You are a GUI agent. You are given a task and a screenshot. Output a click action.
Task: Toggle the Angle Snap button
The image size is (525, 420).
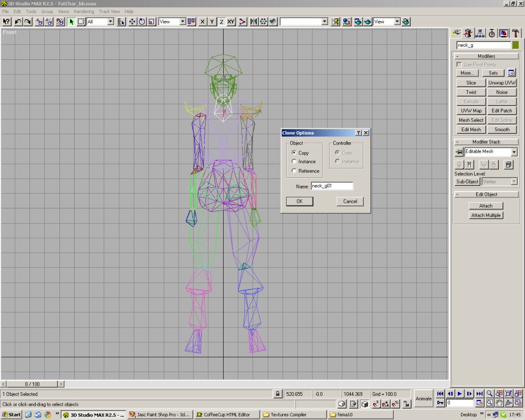pyautogui.click(x=386, y=404)
